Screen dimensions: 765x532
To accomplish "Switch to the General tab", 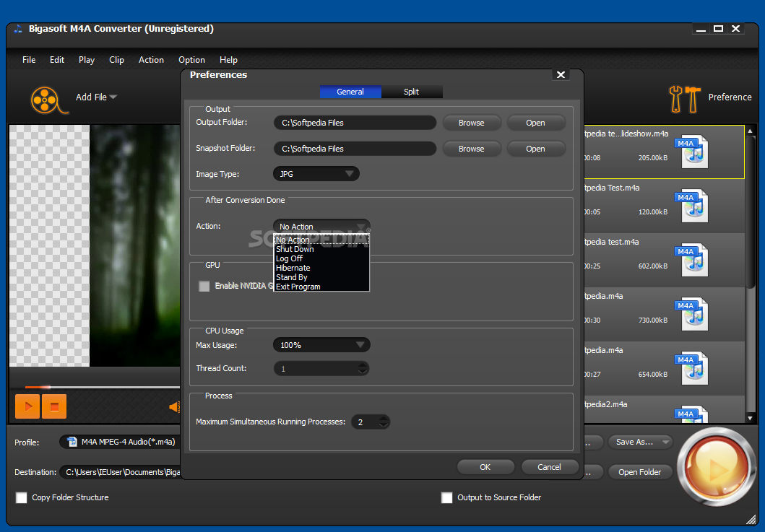I will [x=350, y=92].
